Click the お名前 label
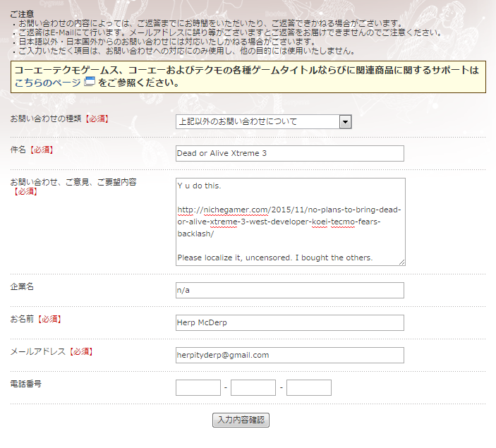Screen dimensions: 496x448 pos(22,319)
